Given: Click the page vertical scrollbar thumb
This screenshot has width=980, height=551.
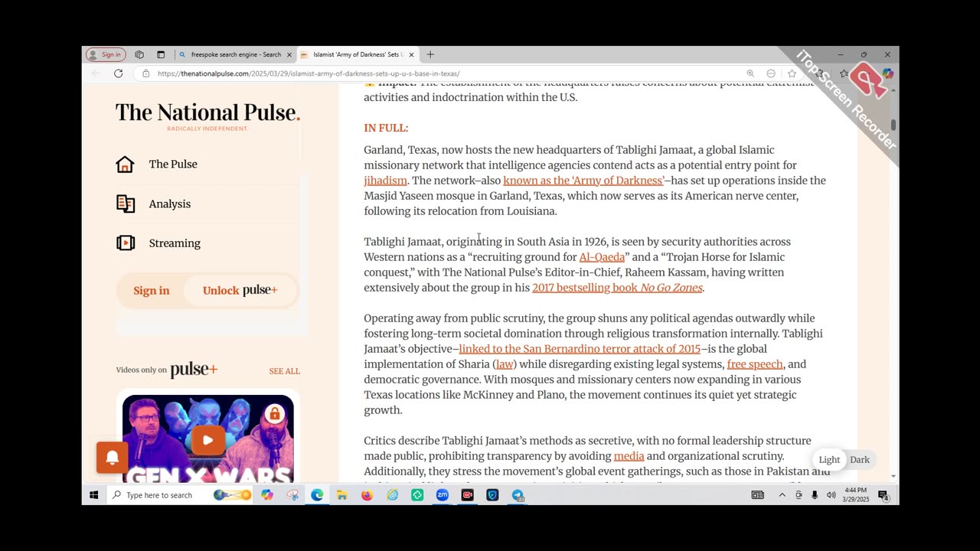Looking at the screenshot, I should click(893, 125).
